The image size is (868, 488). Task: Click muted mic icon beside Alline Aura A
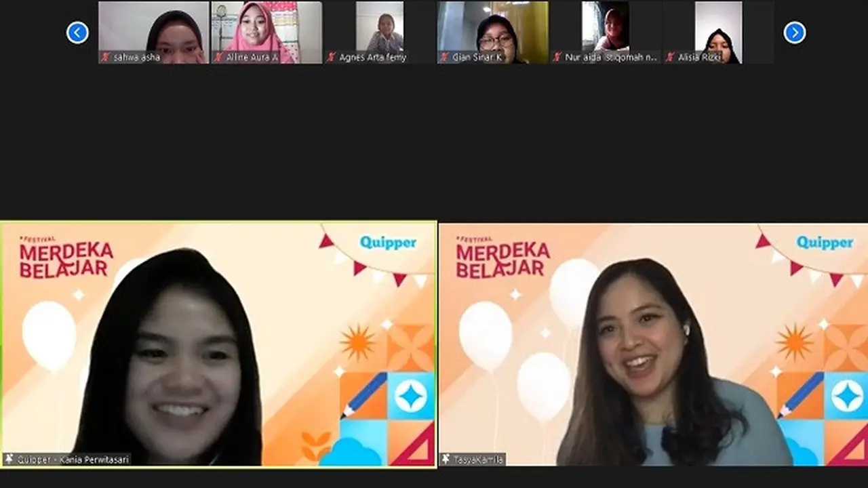click(x=218, y=58)
